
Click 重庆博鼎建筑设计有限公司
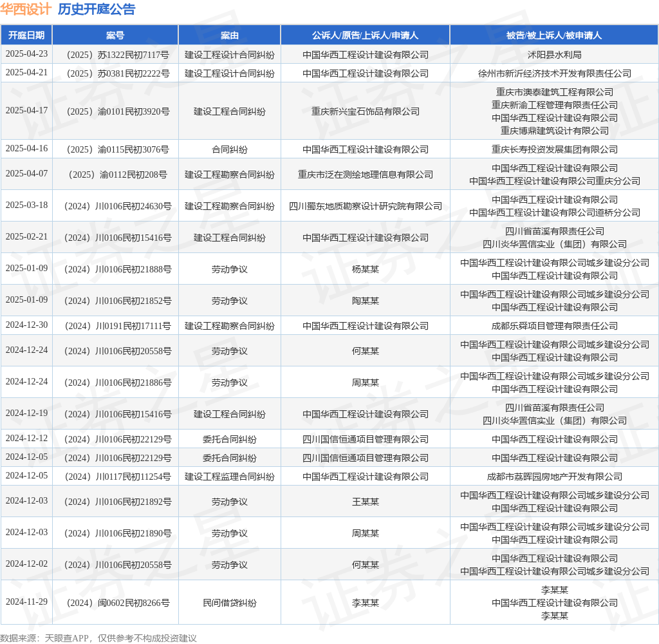(554, 131)
